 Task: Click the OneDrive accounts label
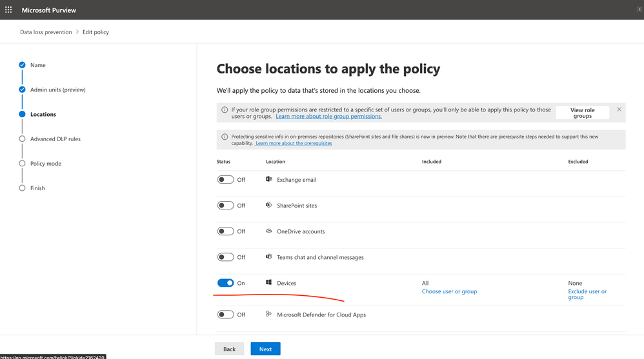pyautogui.click(x=301, y=231)
